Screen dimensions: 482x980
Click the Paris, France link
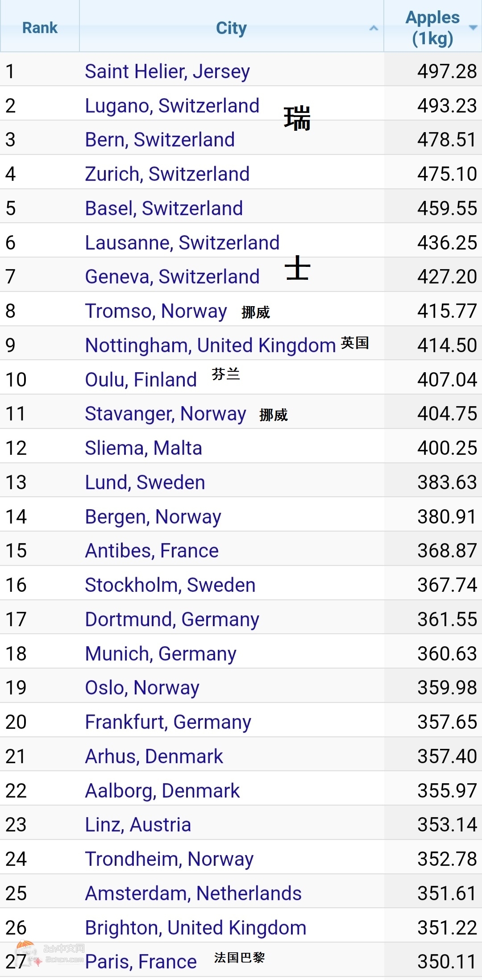point(141,962)
